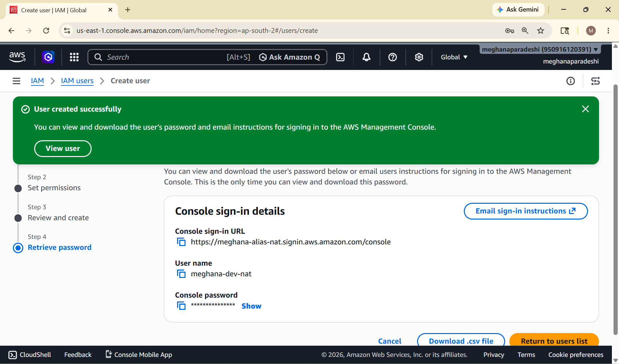619x364 pixels.
Task: Copy the console sign-in URL
Action: [181, 242]
